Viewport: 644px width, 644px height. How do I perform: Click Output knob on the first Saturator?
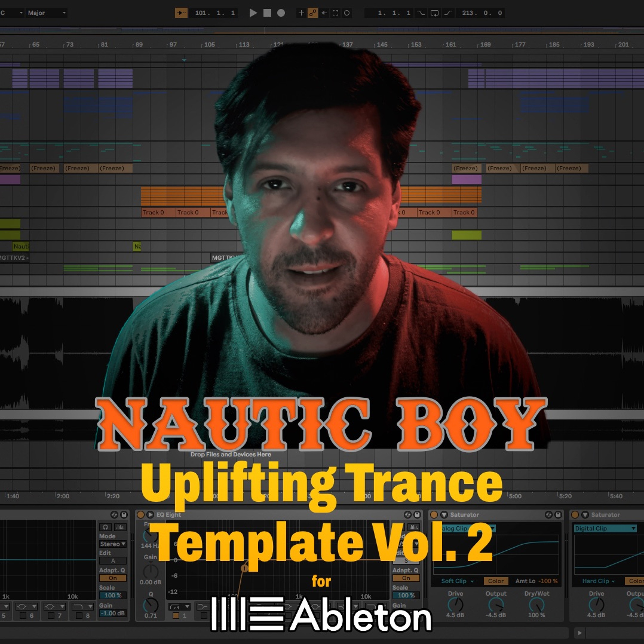coord(496,604)
